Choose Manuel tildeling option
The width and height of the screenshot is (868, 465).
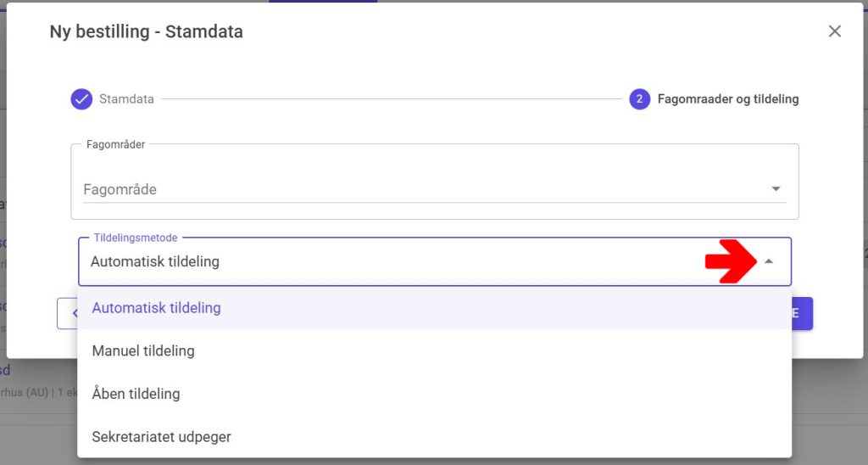coord(143,350)
